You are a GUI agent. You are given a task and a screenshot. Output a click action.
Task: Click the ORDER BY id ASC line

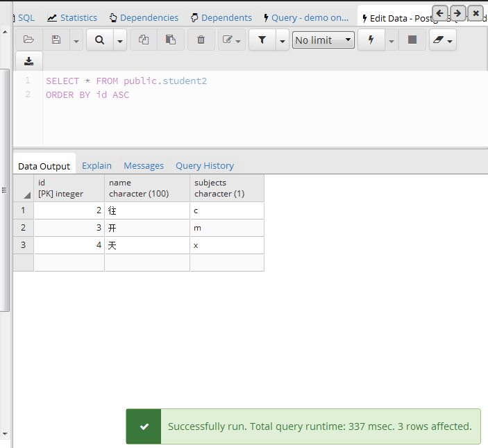(87, 94)
